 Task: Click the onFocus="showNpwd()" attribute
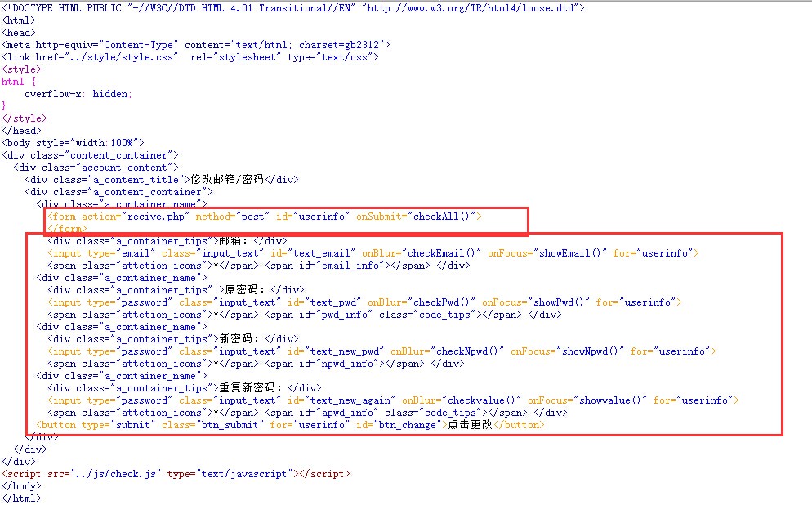[x=567, y=351]
